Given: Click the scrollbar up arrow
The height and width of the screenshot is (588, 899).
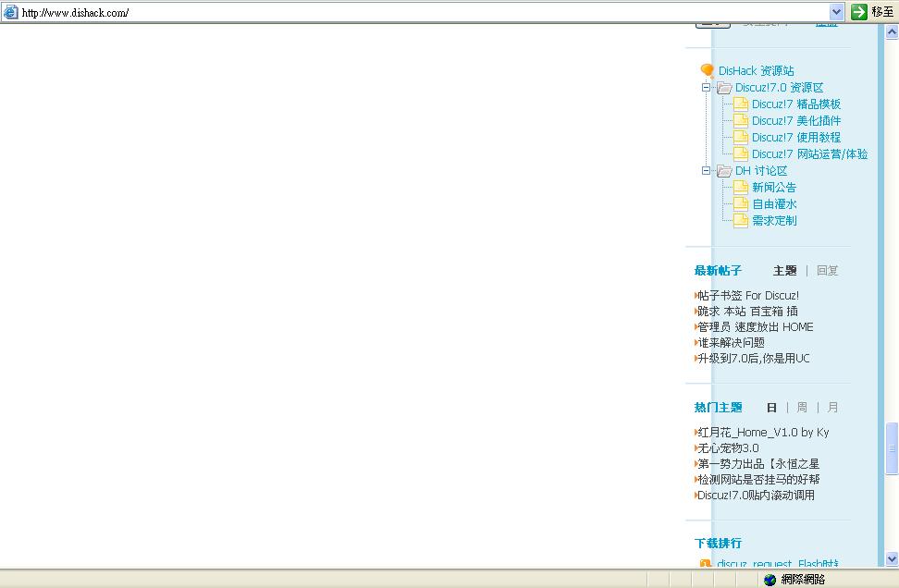Looking at the screenshot, I should point(893,32).
